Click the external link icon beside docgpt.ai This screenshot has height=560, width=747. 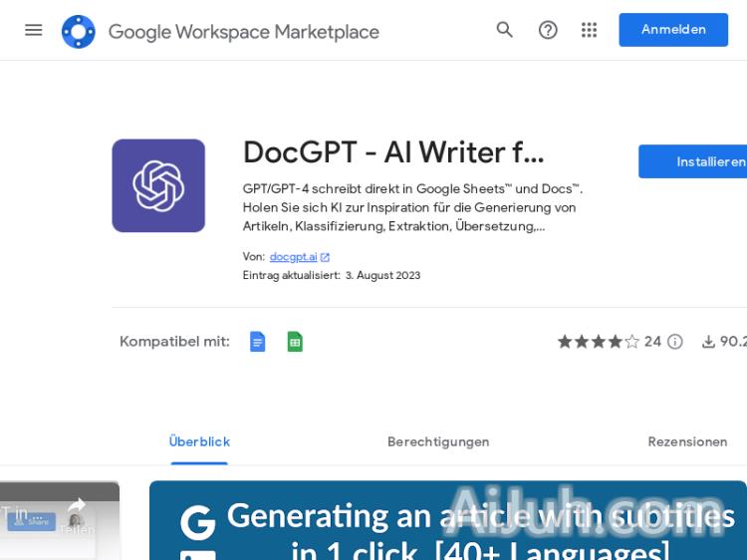coord(325,257)
